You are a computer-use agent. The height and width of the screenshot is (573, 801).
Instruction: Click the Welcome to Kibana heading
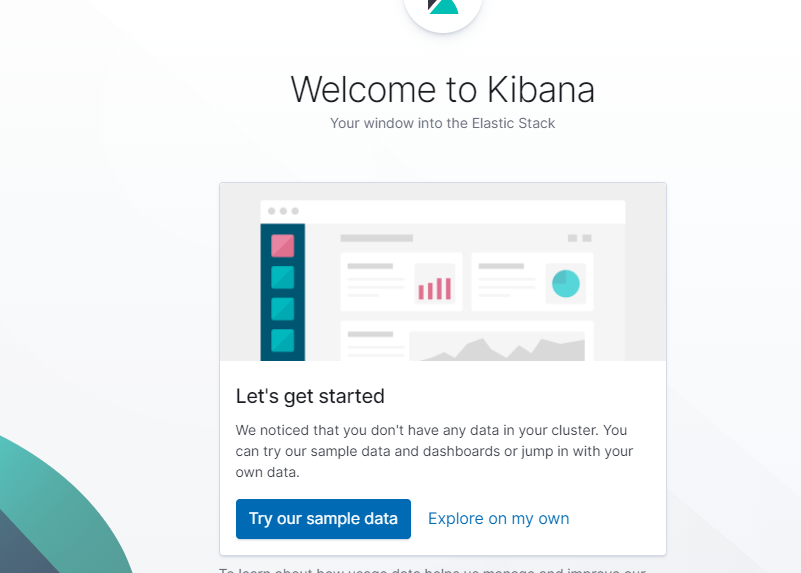pyautogui.click(x=442, y=90)
